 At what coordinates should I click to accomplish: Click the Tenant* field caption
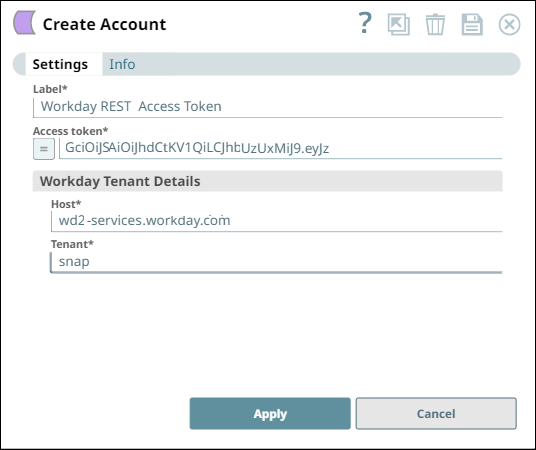[x=72, y=244]
